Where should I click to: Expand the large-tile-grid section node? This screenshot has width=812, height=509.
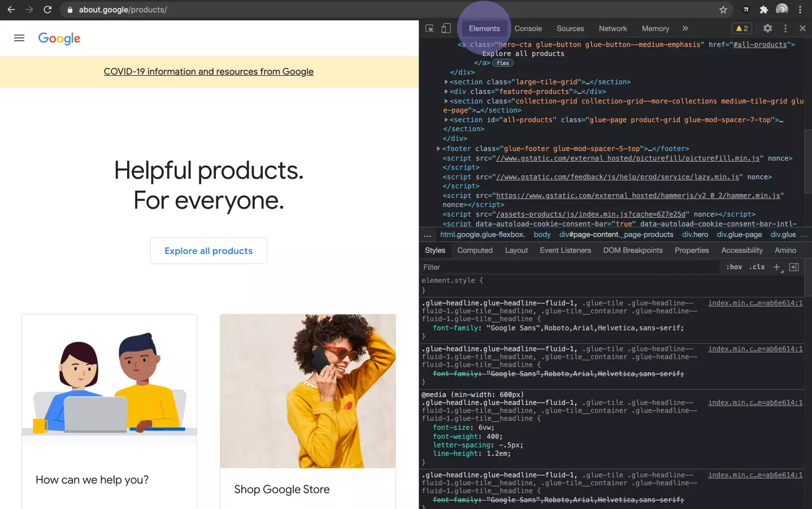[x=446, y=81]
